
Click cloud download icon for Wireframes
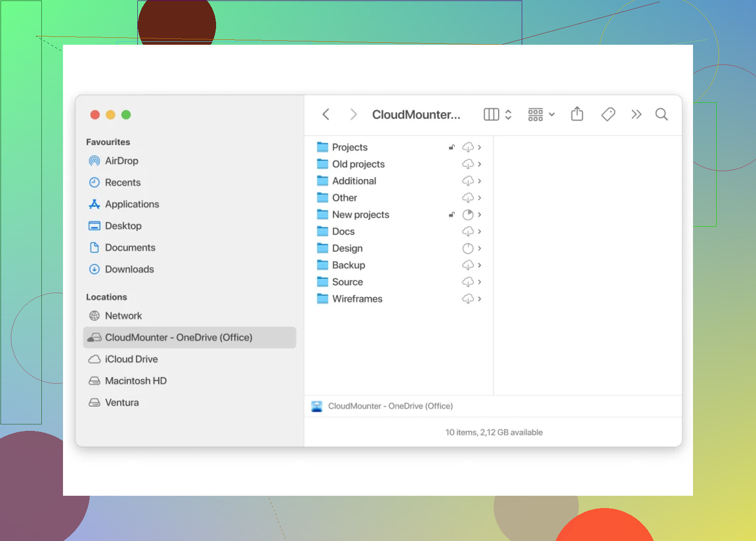(468, 299)
